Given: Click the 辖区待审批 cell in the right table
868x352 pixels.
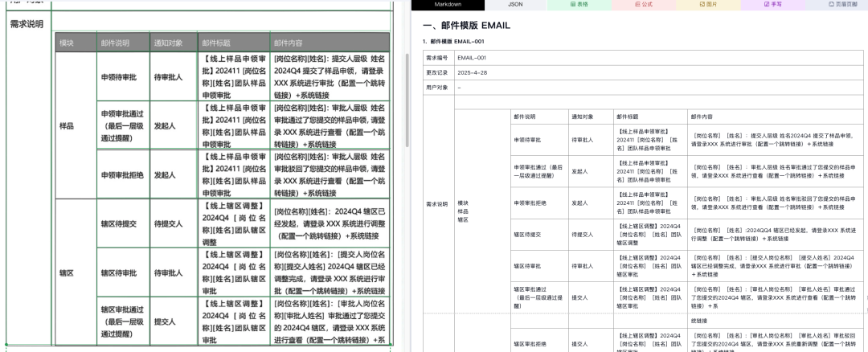Looking at the screenshot, I should (x=540, y=266).
